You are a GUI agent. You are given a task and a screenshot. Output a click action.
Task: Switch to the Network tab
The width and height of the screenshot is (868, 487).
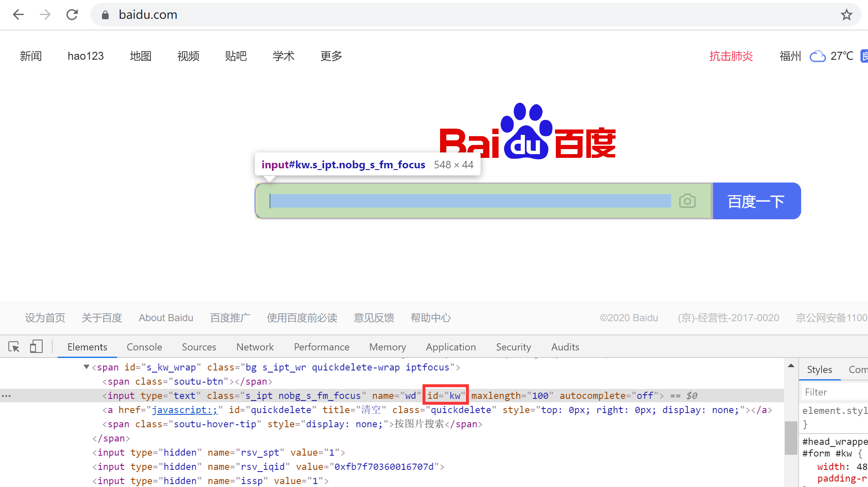(255, 347)
